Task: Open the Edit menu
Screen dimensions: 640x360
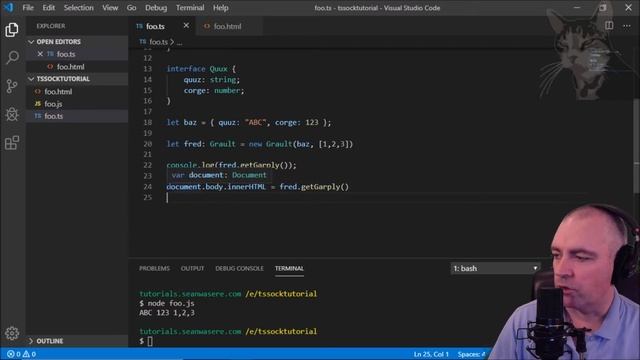Action: pyautogui.click(x=49, y=8)
